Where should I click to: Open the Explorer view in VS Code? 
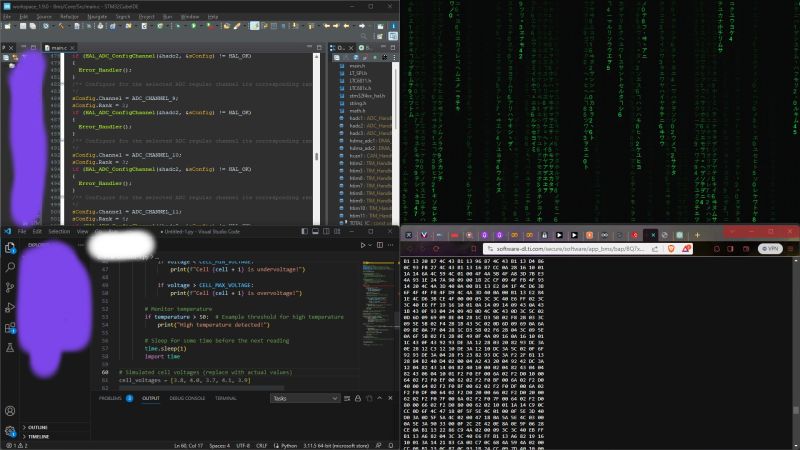[10, 248]
